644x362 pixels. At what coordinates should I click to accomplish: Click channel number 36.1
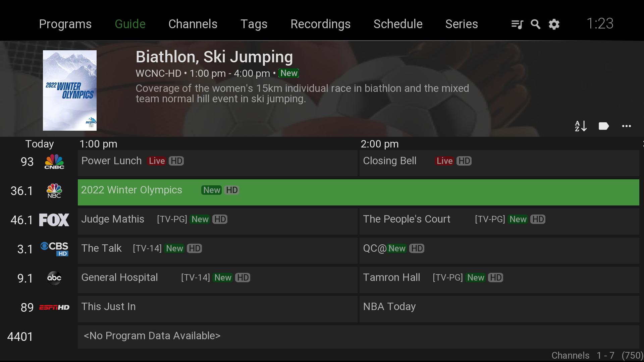[x=22, y=191]
